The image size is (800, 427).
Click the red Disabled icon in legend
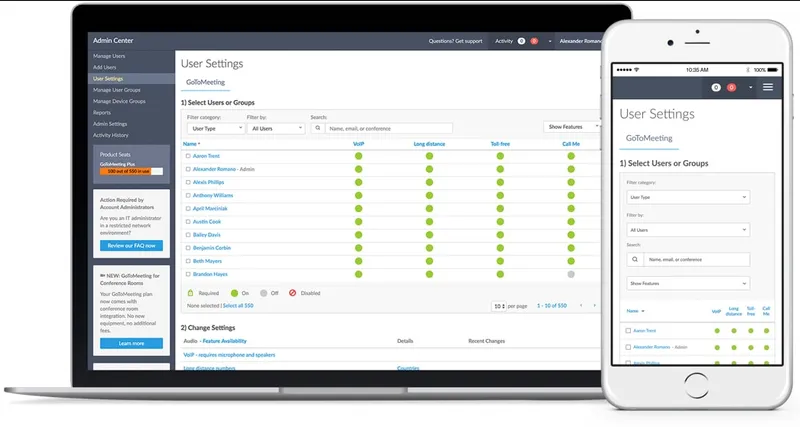[x=292, y=293]
